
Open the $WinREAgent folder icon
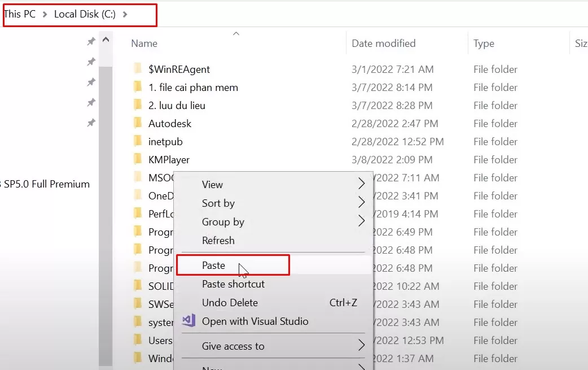[138, 69]
